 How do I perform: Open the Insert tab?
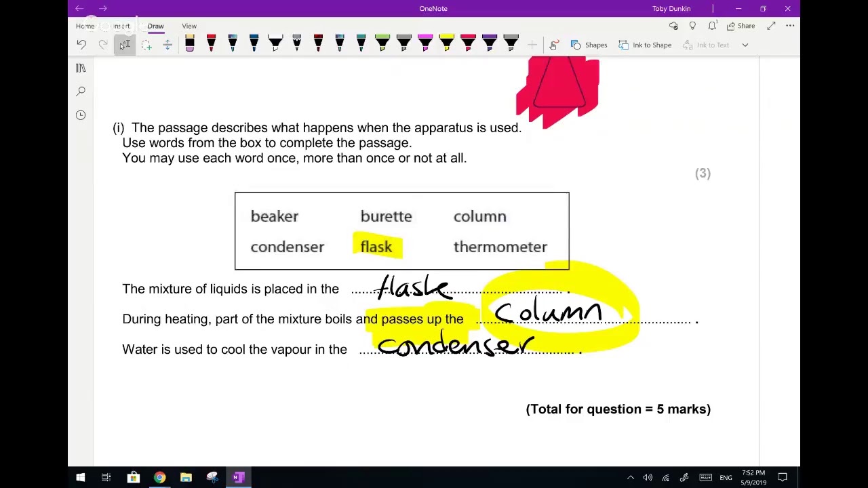click(x=121, y=26)
